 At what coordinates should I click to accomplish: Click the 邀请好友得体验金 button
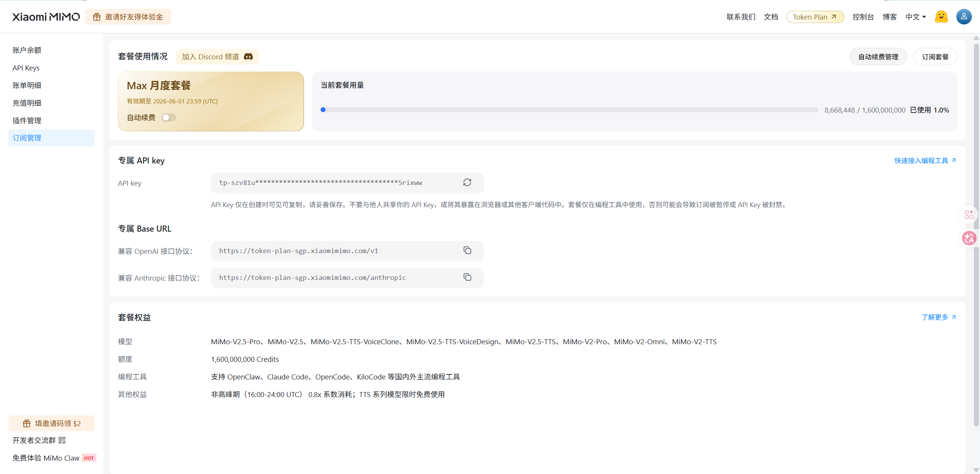[128, 17]
